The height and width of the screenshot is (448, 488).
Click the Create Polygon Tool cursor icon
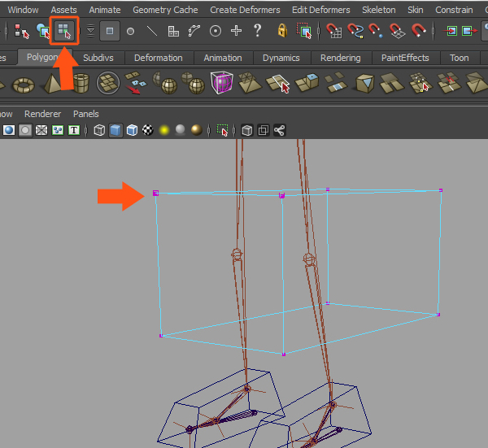277,84
